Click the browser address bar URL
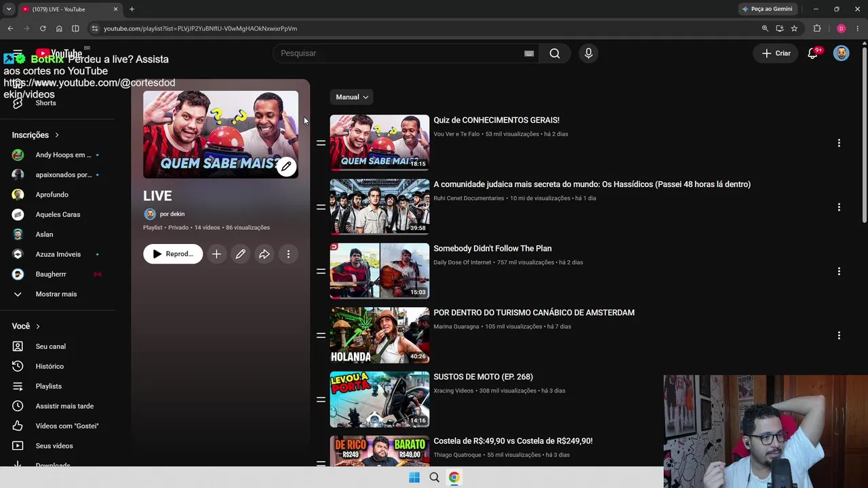This screenshot has width=868, height=488. click(x=200, y=28)
